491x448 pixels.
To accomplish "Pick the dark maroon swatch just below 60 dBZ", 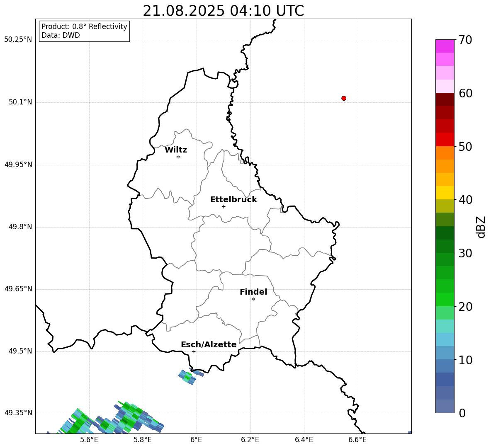I will coord(445,99).
